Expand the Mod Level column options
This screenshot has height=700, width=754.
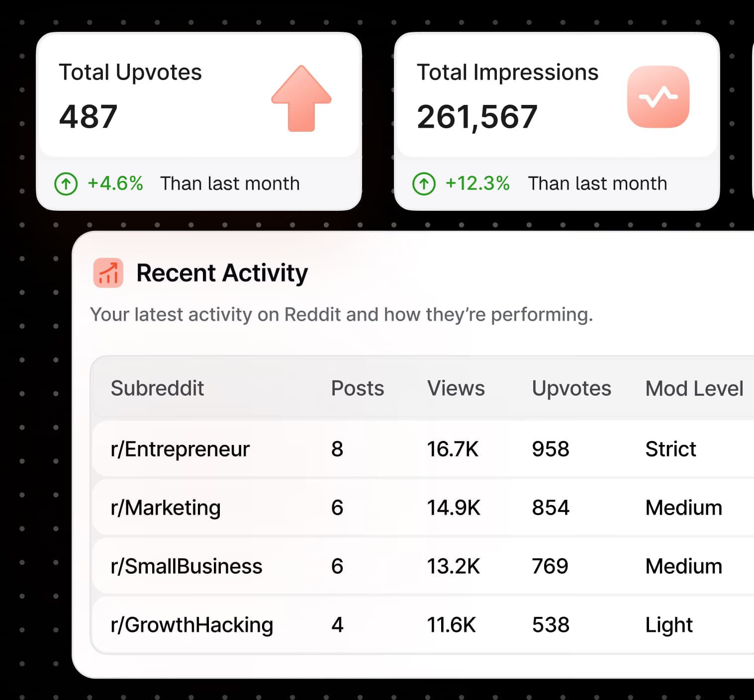[693, 388]
